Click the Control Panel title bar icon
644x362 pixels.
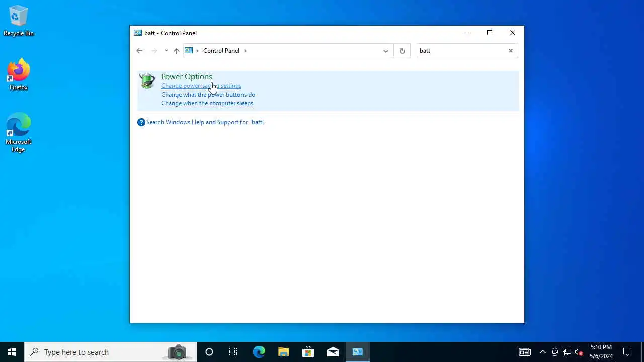click(x=138, y=33)
